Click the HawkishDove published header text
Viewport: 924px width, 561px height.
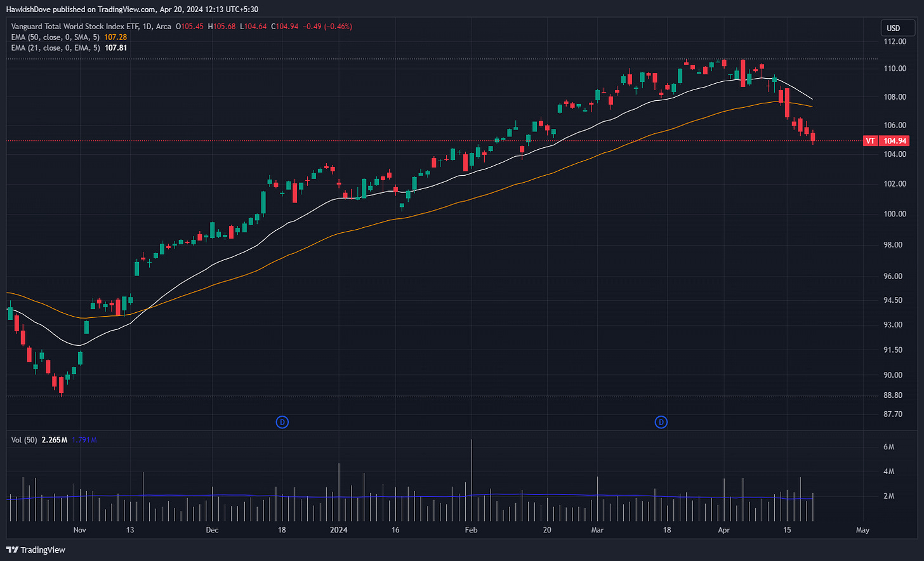pyautogui.click(x=132, y=9)
